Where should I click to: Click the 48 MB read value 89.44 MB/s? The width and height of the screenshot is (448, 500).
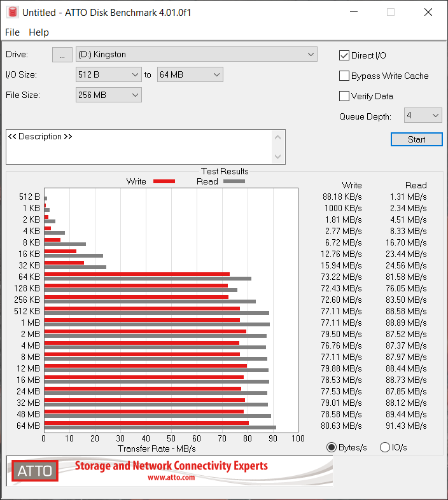(406, 414)
